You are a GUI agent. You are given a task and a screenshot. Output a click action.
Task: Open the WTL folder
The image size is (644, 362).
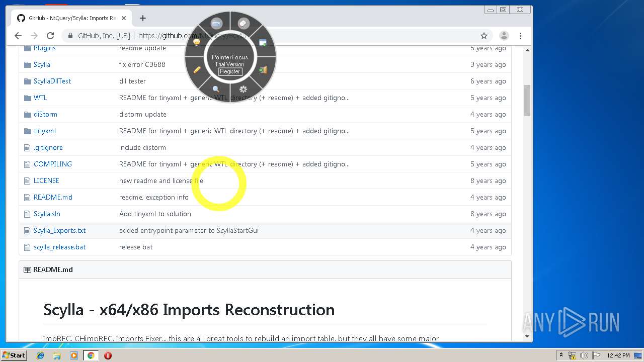point(40,98)
